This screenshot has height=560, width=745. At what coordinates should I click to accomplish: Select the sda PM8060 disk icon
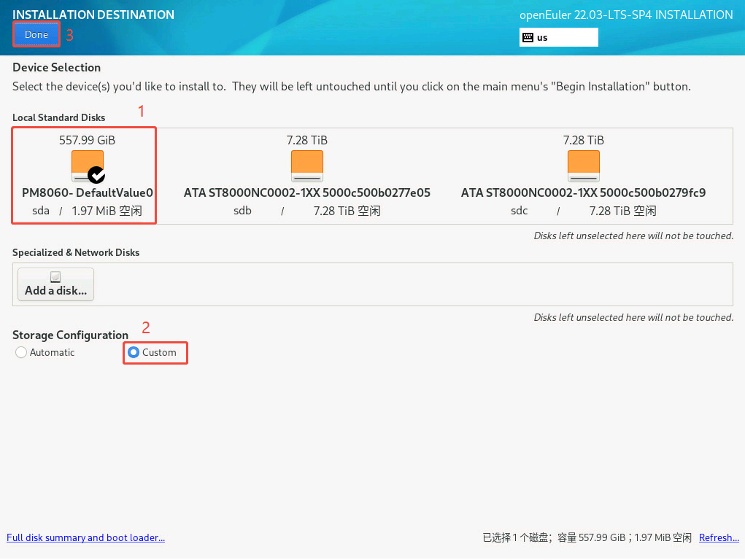pyautogui.click(x=88, y=166)
